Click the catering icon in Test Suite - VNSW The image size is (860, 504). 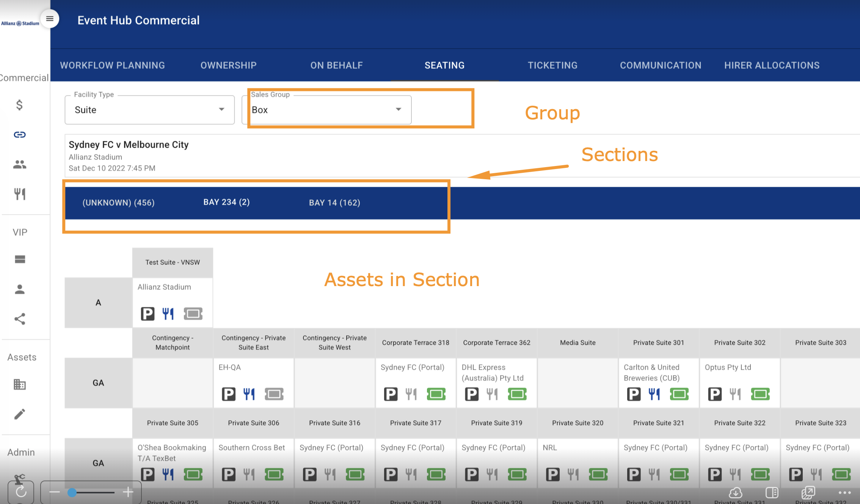168,314
